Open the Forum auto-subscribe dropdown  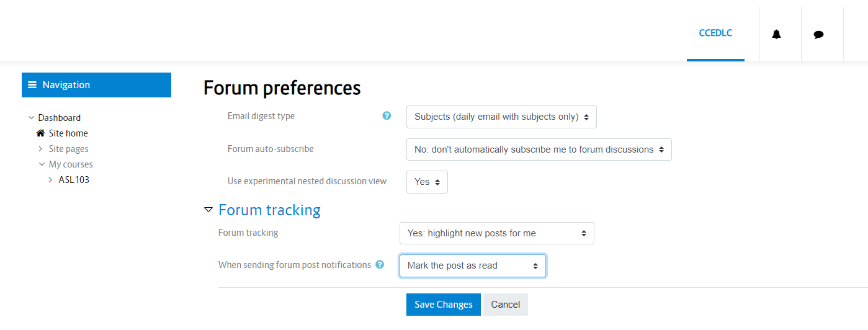(x=539, y=149)
